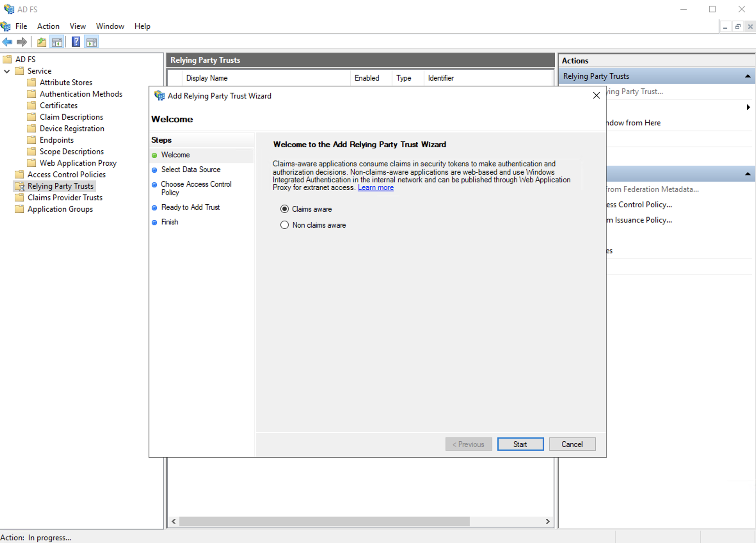756x543 pixels.
Task: Select Device Registration in the tree
Action: click(72, 128)
